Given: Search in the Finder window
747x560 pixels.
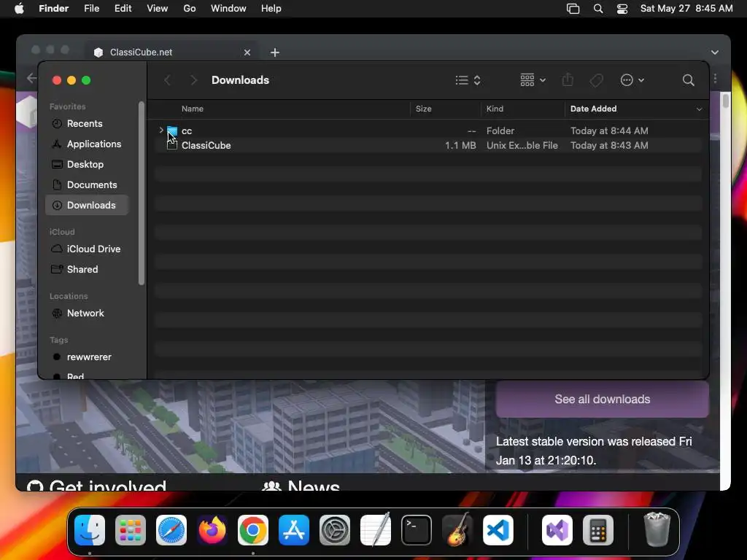Looking at the screenshot, I should [688, 80].
